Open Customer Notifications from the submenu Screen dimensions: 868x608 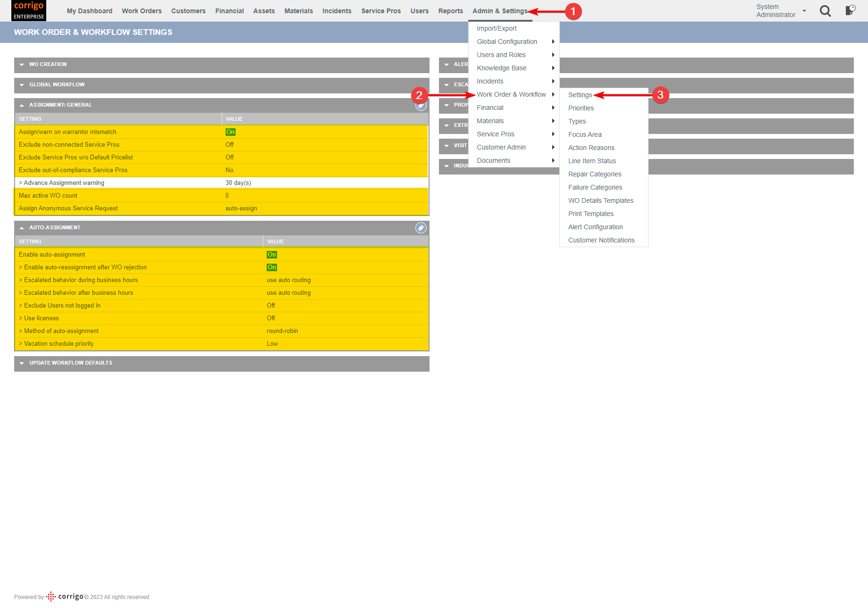(601, 240)
